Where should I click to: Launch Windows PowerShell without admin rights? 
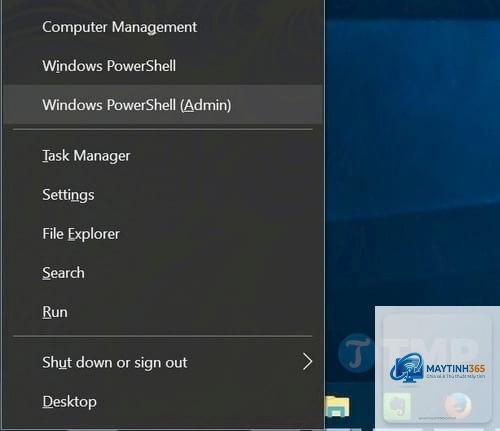point(163,66)
